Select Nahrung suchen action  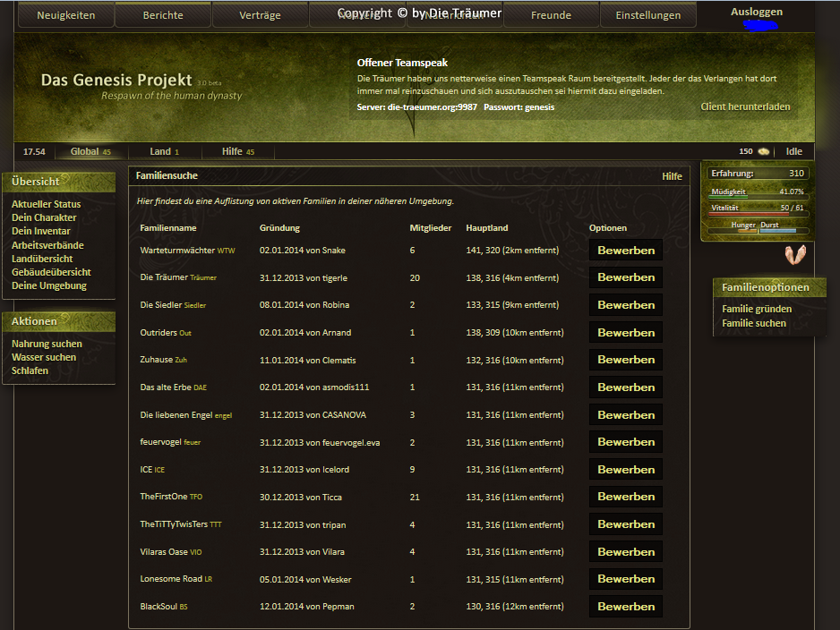coord(47,344)
